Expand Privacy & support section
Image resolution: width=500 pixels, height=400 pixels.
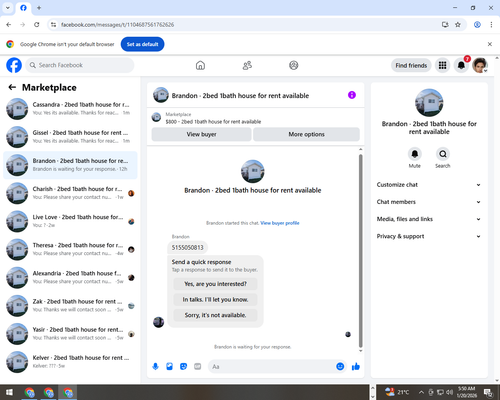pos(429,236)
